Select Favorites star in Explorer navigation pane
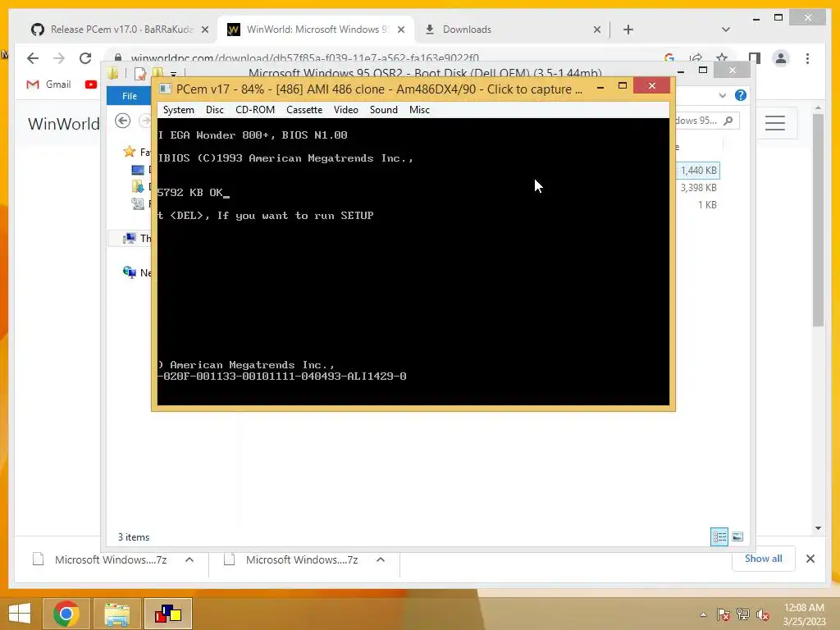Screen dimensions: 840x630 point(129,152)
